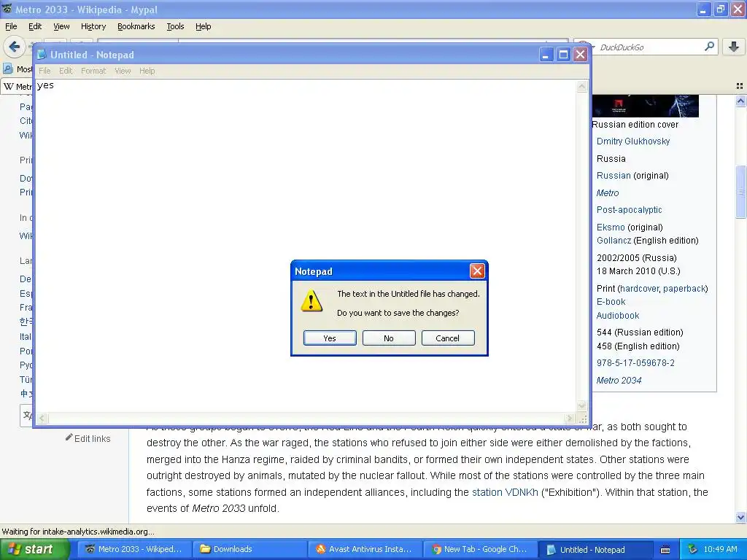Open the Dmitry Glukhovsky link
The image size is (747, 560).
click(633, 141)
